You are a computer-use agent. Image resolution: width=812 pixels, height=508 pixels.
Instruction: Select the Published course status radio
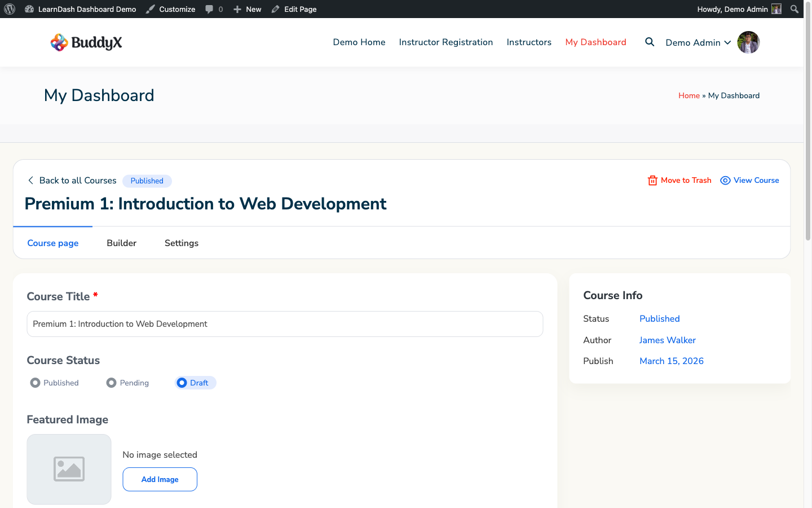coord(36,383)
